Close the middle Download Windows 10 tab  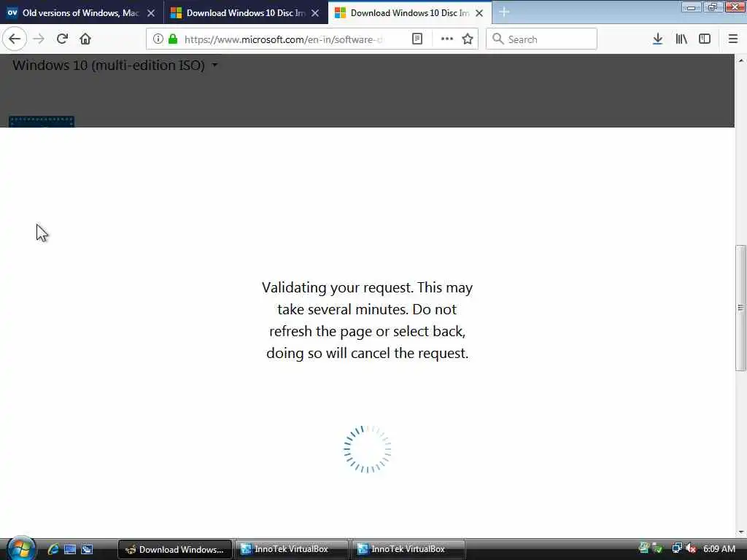tap(315, 13)
